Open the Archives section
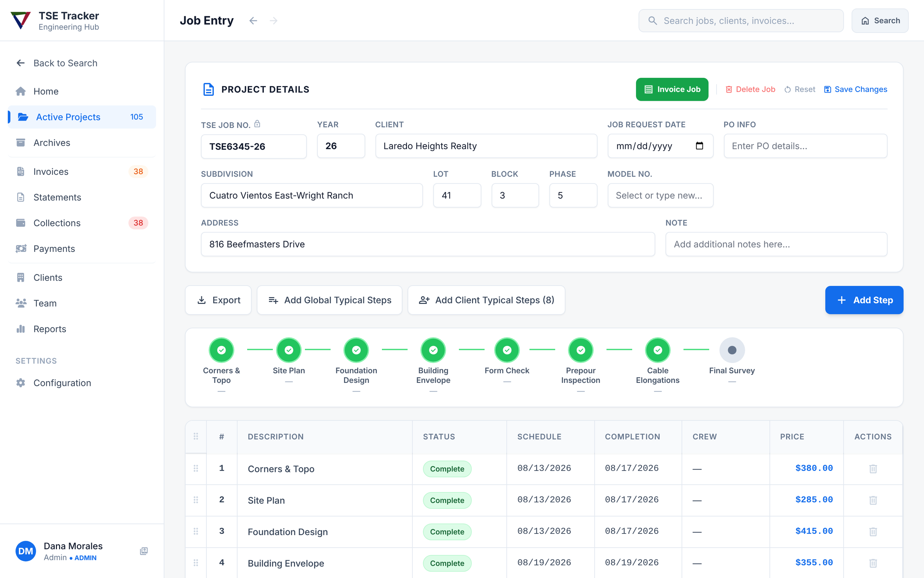This screenshot has height=578, width=924. 82,143
